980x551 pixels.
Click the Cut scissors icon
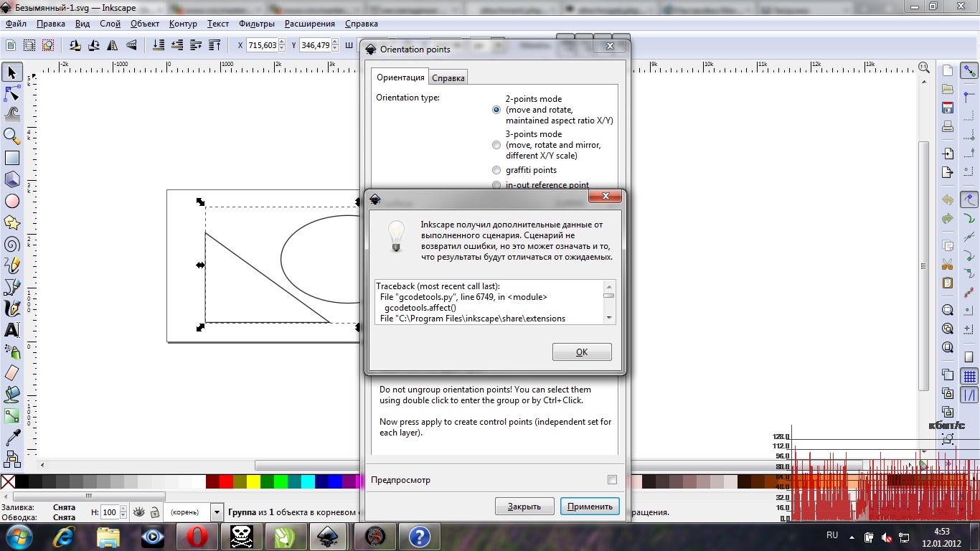(x=948, y=263)
